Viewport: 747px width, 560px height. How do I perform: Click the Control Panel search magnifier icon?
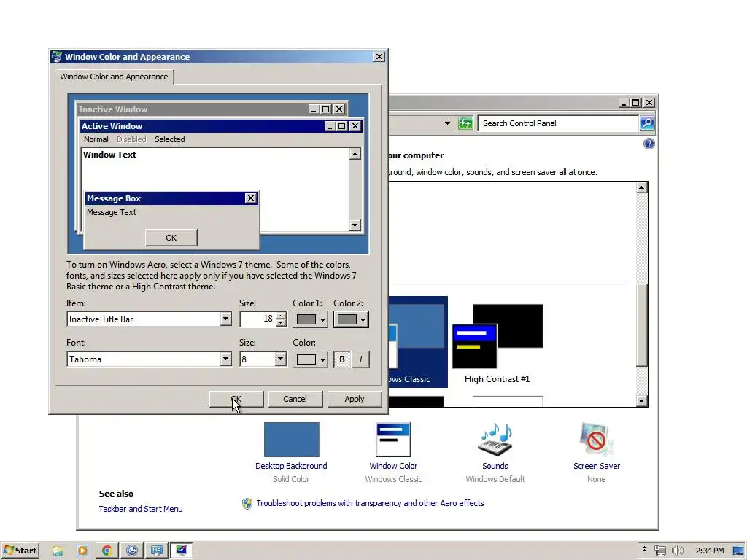coord(647,123)
